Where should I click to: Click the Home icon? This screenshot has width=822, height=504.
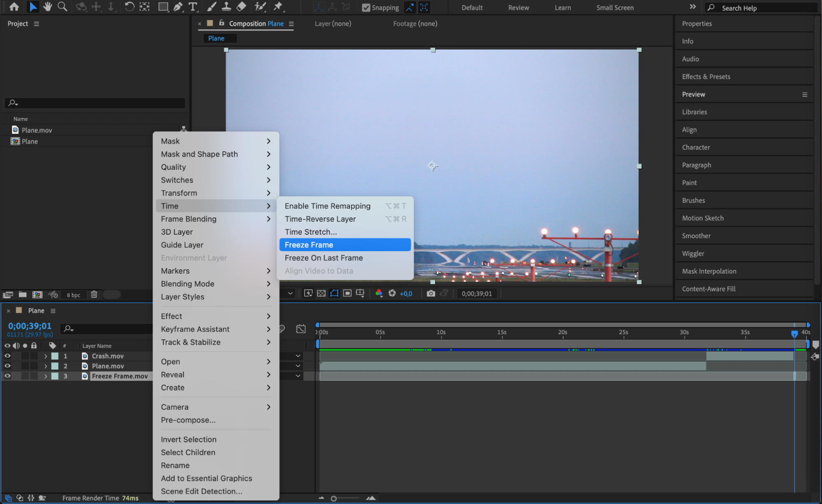coord(14,7)
